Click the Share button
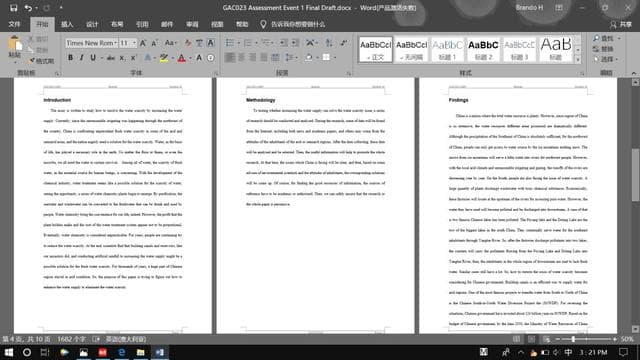This screenshot has height=360, width=640. coord(621,24)
